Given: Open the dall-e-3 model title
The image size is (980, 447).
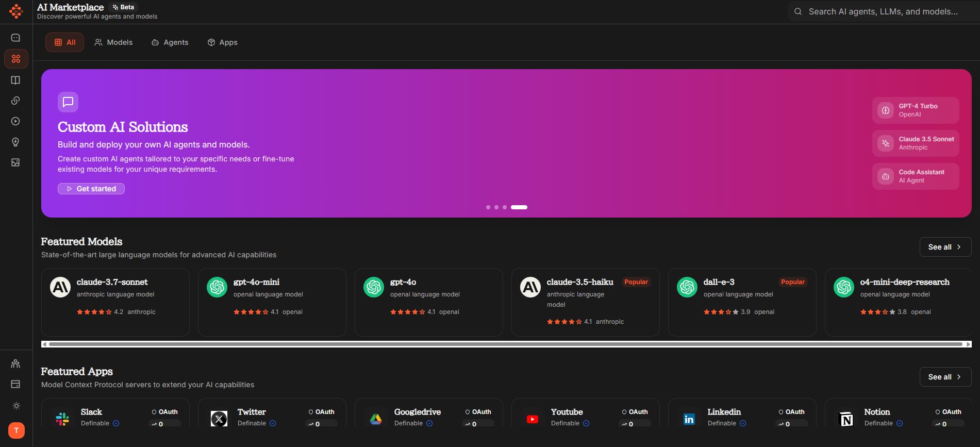Looking at the screenshot, I should point(719,282).
